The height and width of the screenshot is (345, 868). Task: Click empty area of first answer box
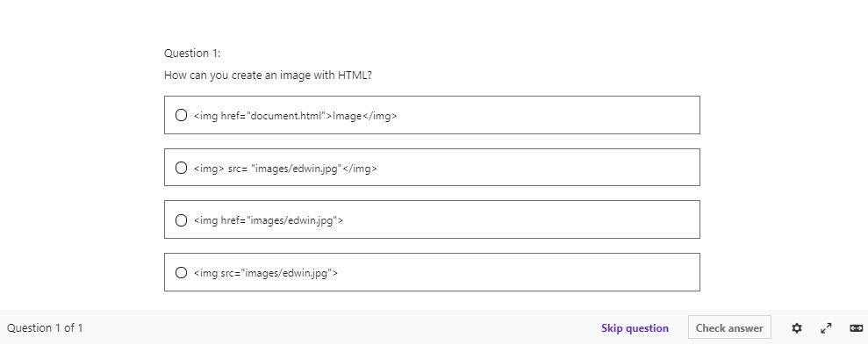(x=548, y=115)
